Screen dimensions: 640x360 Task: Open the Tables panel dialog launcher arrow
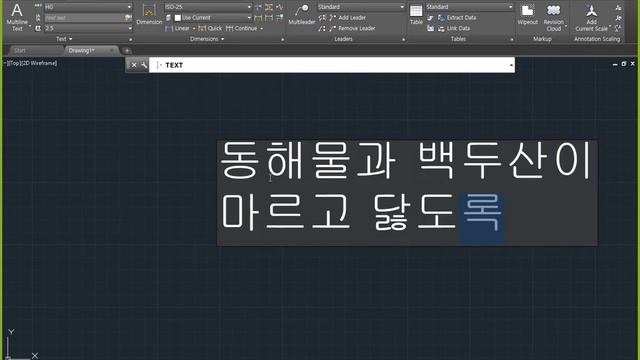click(512, 40)
